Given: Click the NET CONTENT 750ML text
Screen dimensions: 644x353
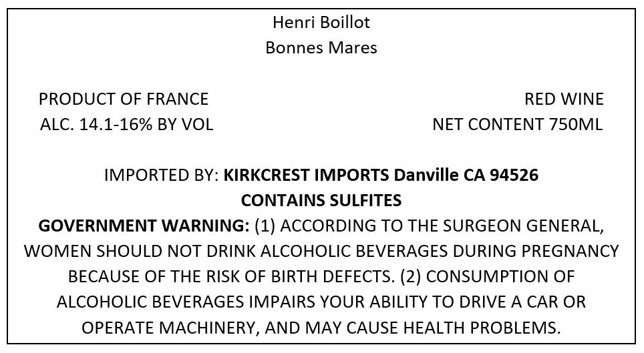Looking at the screenshot, I should 518,124.
